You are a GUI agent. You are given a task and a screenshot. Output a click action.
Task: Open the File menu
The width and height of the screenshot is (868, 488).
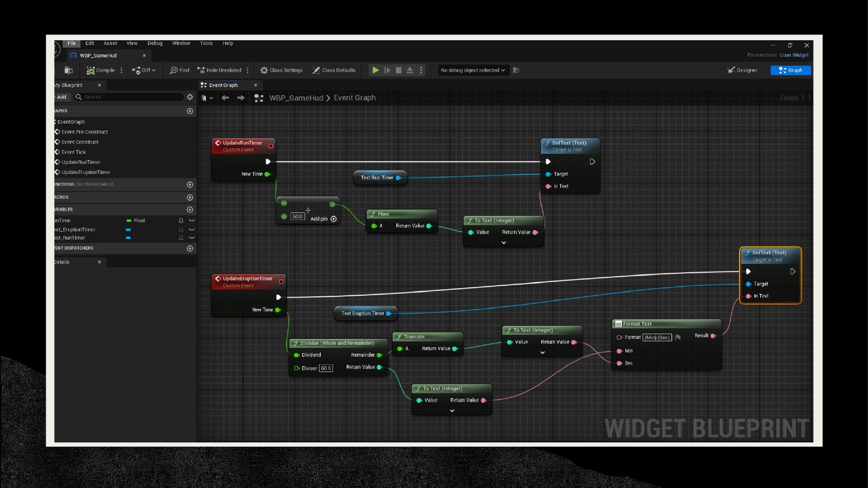click(x=72, y=43)
